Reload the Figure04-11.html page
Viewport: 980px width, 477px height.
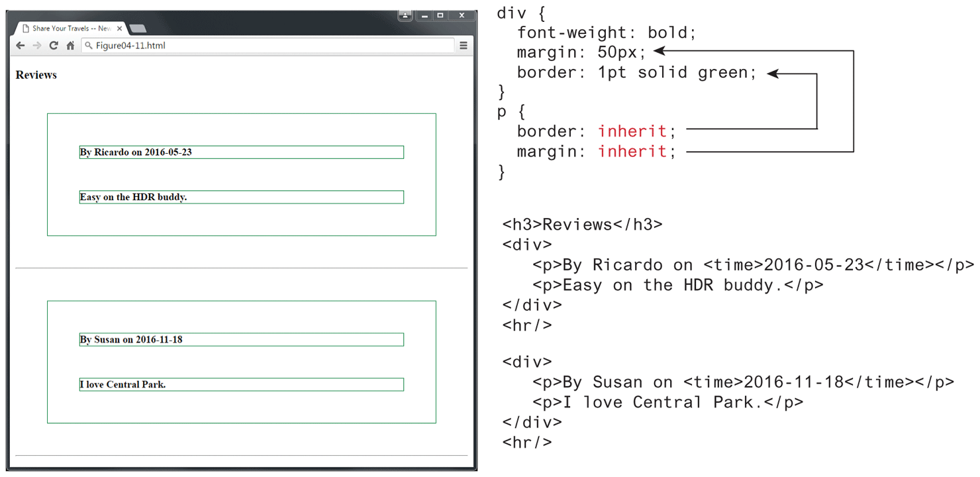click(54, 46)
